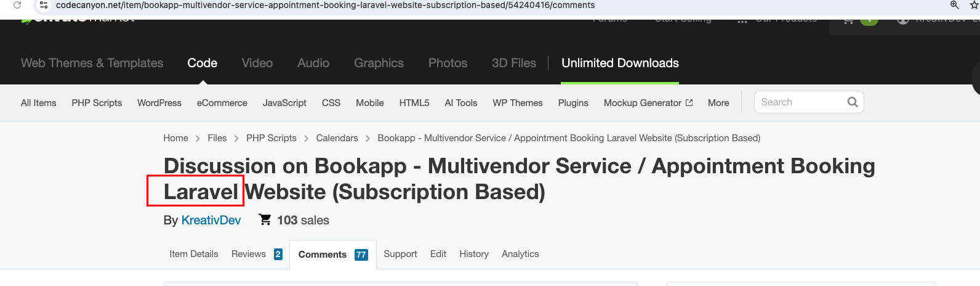Viewport: 980px width, 286px height.
Task: Open the History tab
Action: coord(474,254)
